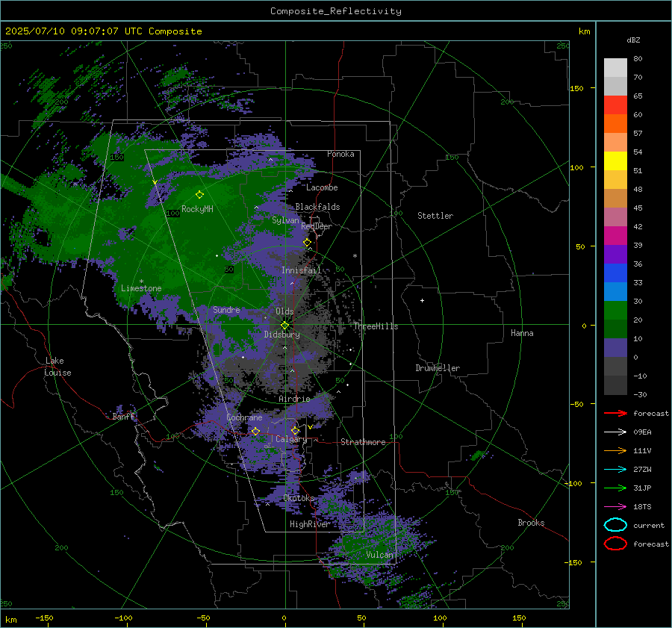Click the Limestone label

[141, 288]
